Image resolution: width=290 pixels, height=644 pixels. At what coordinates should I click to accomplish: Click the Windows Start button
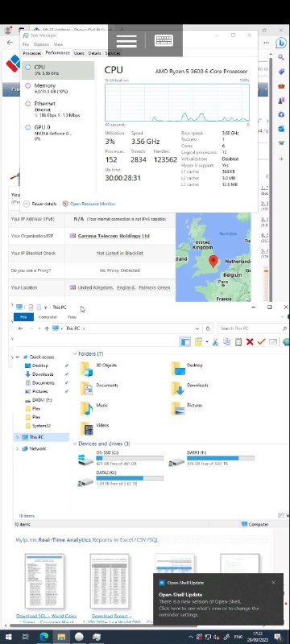coord(8,637)
